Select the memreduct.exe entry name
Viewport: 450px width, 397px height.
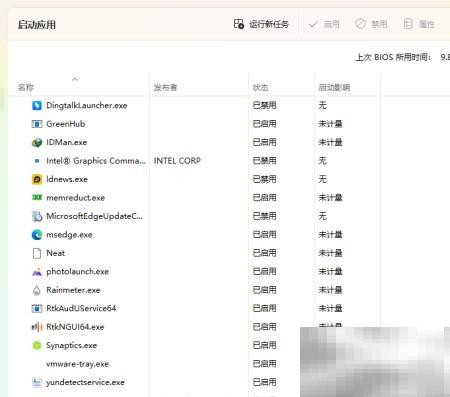[76, 198]
